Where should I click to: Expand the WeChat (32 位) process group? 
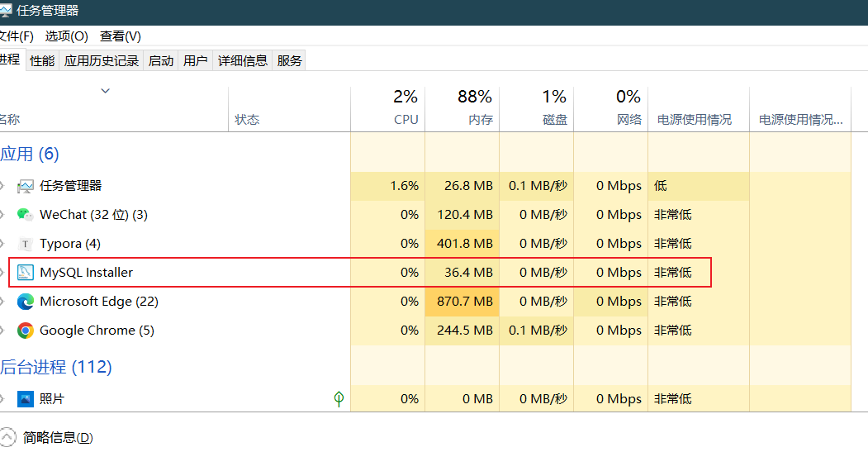tap(2, 215)
